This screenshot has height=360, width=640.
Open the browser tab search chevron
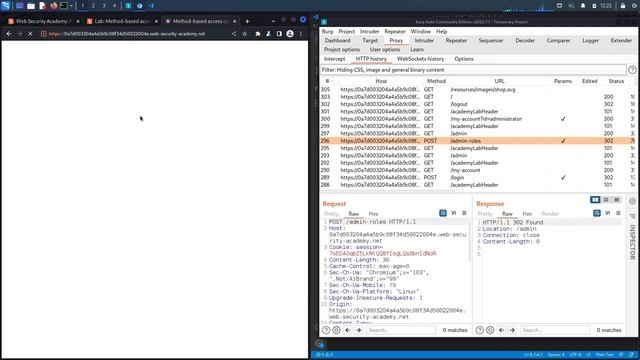coord(273,21)
